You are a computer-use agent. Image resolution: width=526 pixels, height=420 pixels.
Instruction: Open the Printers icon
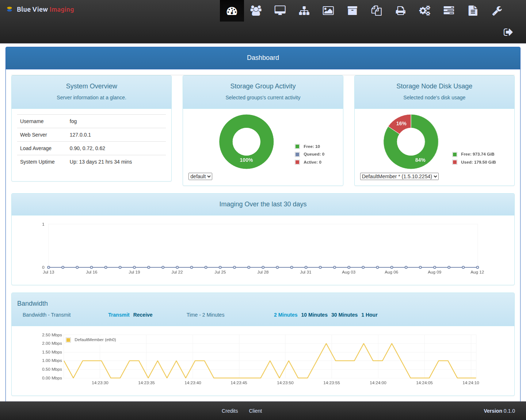tap(401, 11)
